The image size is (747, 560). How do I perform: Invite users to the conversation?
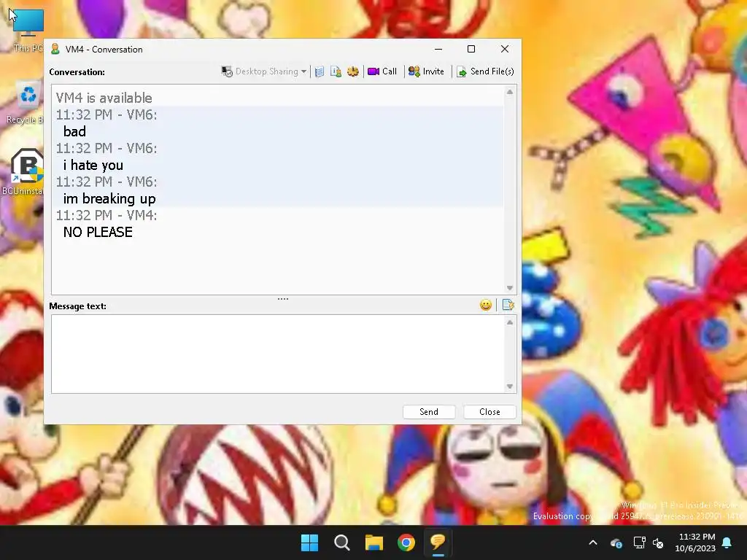point(426,71)
